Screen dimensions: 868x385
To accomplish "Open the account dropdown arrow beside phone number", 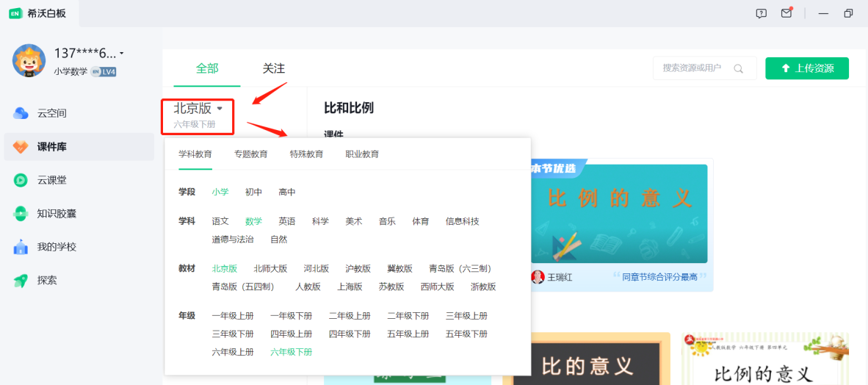I will (122, 53).
